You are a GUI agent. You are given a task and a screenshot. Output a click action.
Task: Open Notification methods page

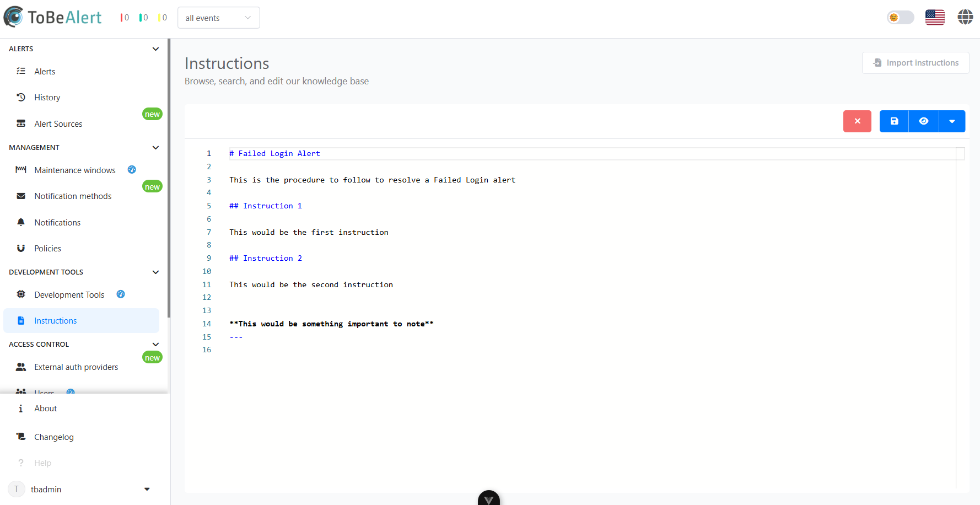tap(82, 196)
